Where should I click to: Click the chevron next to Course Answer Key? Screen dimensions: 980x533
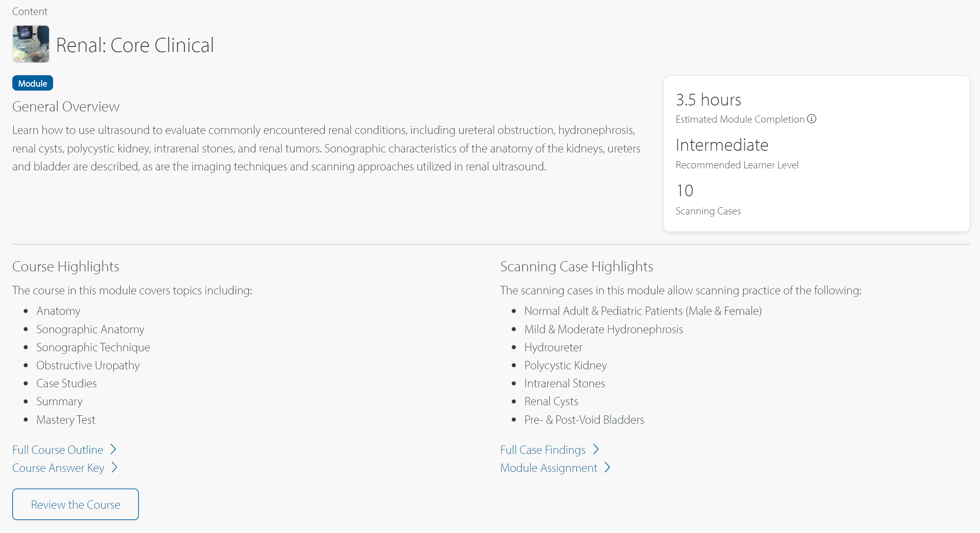tap(115, 467)
